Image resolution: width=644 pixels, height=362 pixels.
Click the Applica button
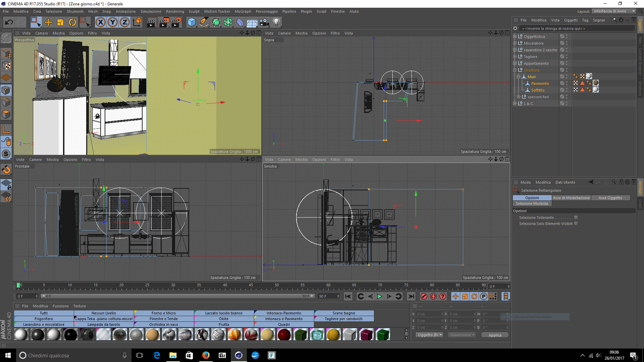click(x=495, y=335)
